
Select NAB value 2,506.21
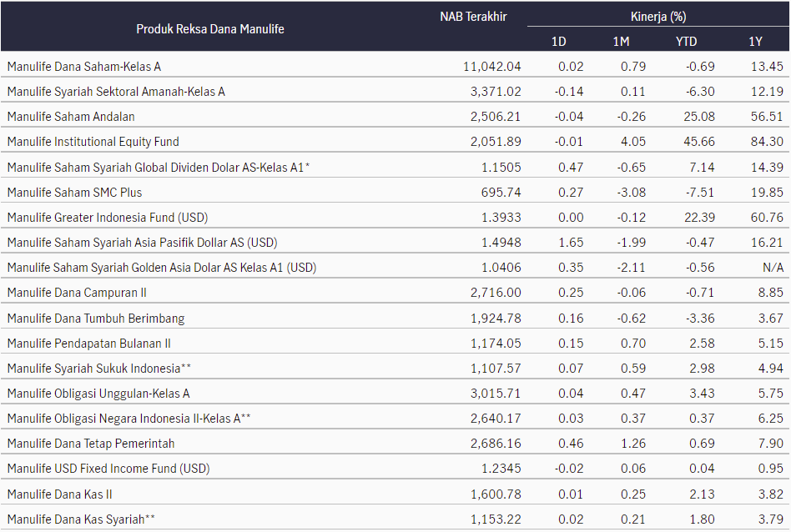point(496,117)
